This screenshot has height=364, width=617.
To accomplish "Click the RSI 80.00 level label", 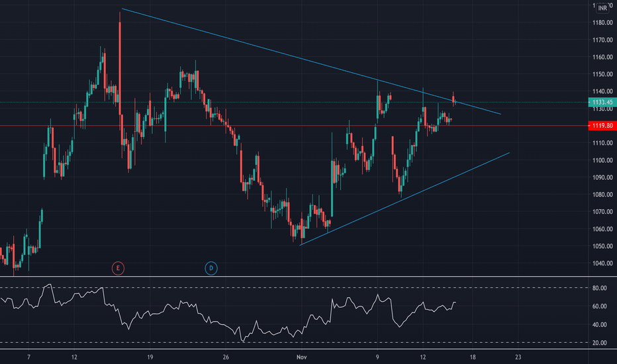I will (x=599, y=288).
